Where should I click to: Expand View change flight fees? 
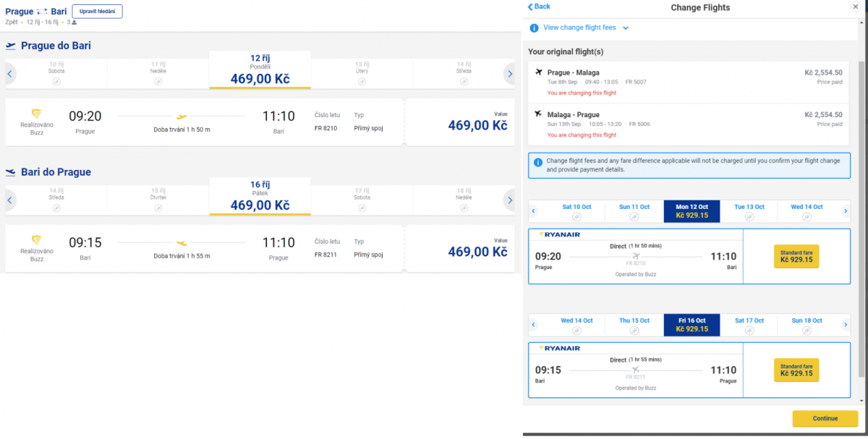click(586, 28)
